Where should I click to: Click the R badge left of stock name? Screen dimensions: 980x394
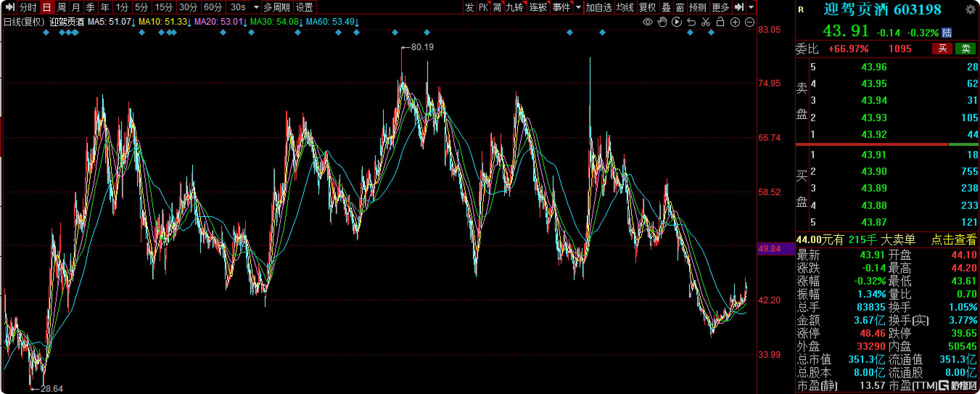801,10
